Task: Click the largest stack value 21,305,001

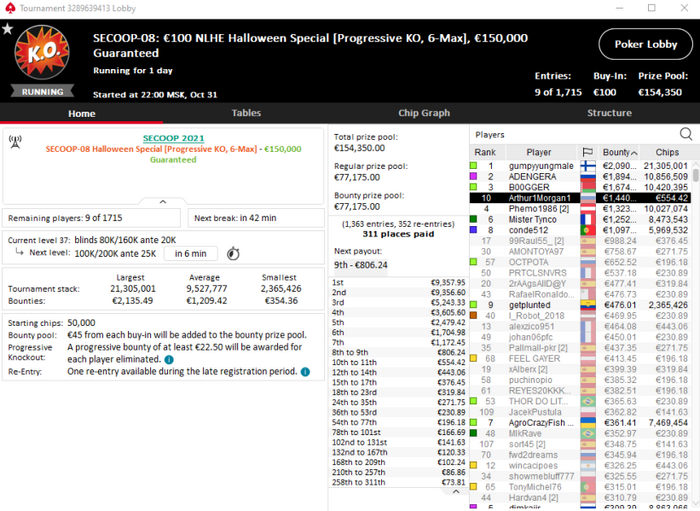Action: (x=133, y=289)
